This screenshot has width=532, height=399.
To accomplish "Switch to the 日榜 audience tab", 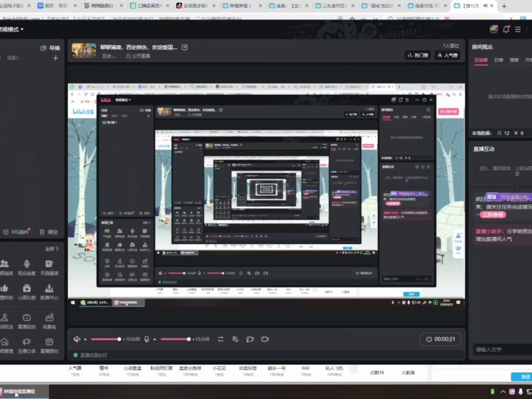I will click(499, 60).
